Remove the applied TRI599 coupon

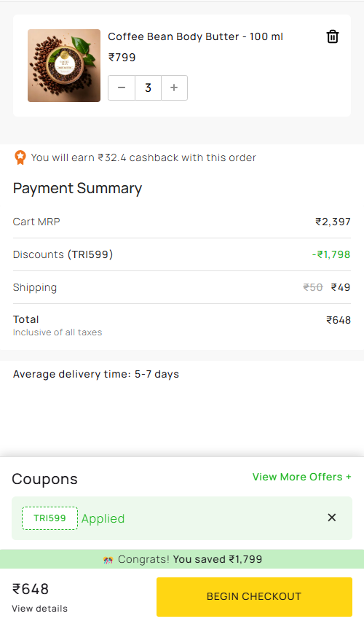[332, 518]
